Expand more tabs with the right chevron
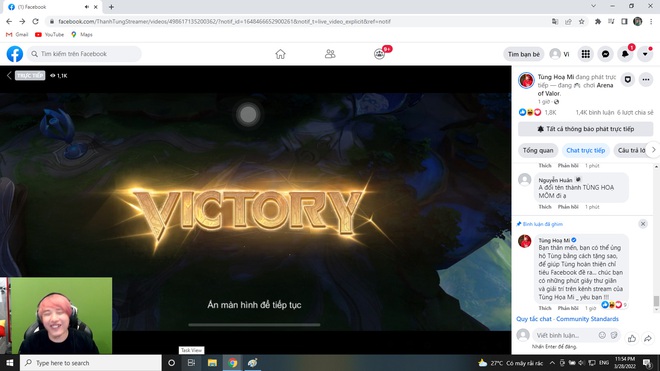660x371 pixels. tap(653, 150)
